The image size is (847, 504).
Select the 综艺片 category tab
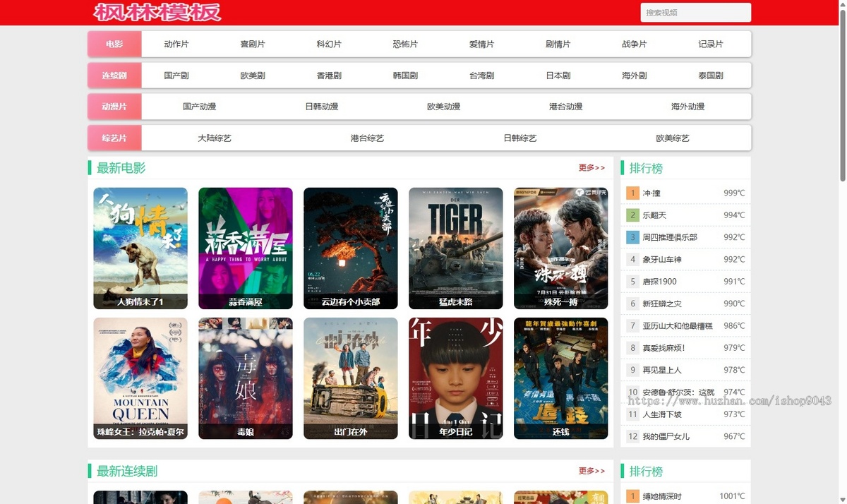click(x=114, y=138)
